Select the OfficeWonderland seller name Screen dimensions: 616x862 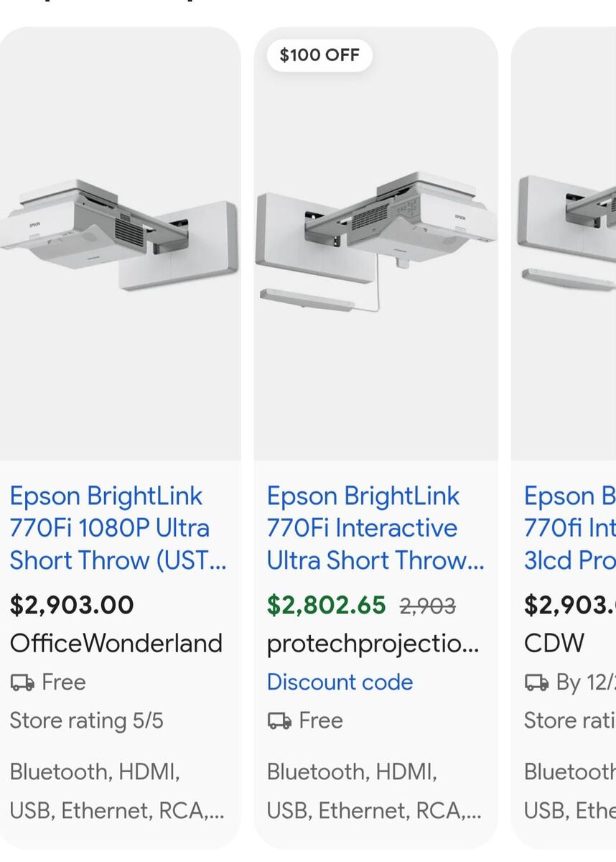[116, 644]
